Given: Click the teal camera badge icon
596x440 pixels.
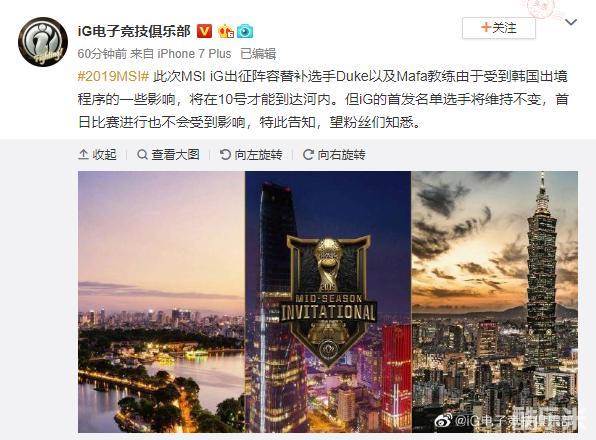Looking at the screenshot, I should 245,31.
